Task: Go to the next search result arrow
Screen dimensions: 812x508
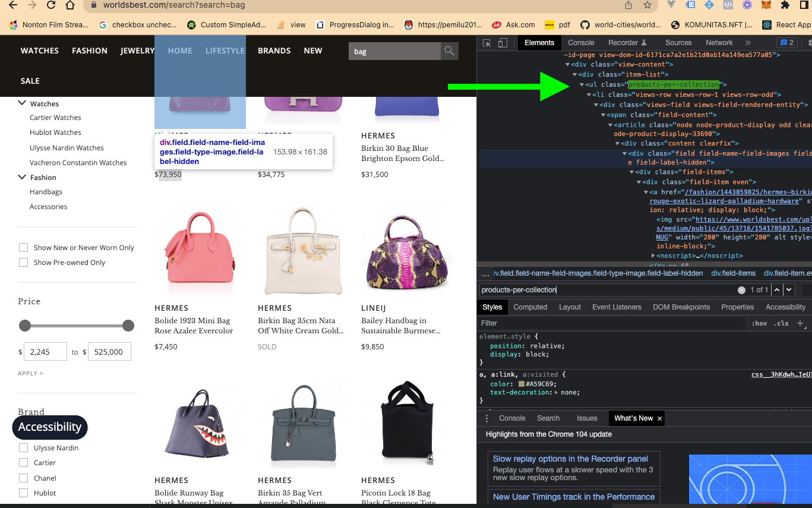Action: (x=789, y=290)
